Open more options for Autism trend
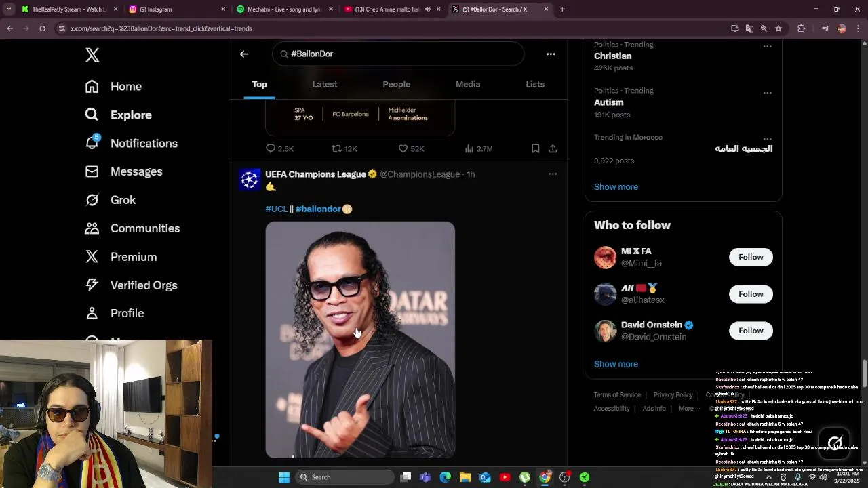 (x=767, y=93)
